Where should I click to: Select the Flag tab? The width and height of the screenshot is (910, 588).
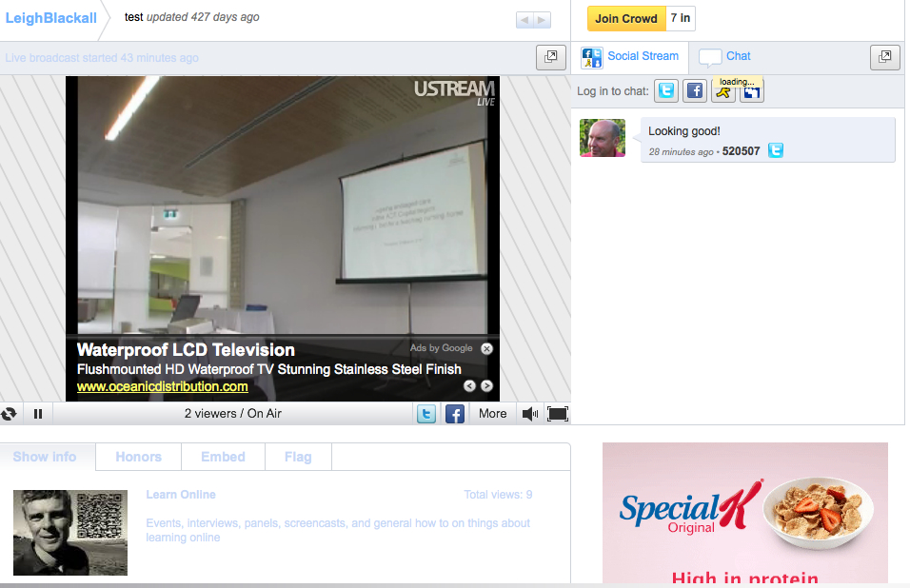(x=298, y=457)
